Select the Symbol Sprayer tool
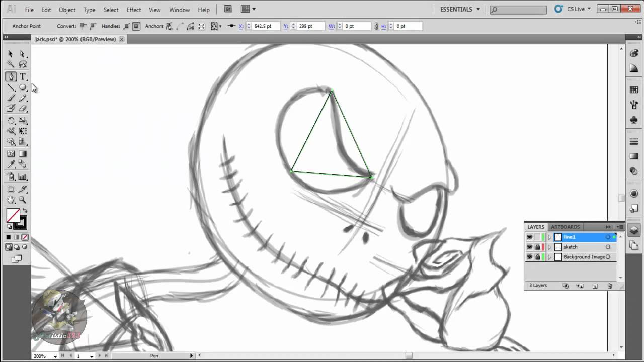This screenshot has width=644, height=362. (11, 177)
